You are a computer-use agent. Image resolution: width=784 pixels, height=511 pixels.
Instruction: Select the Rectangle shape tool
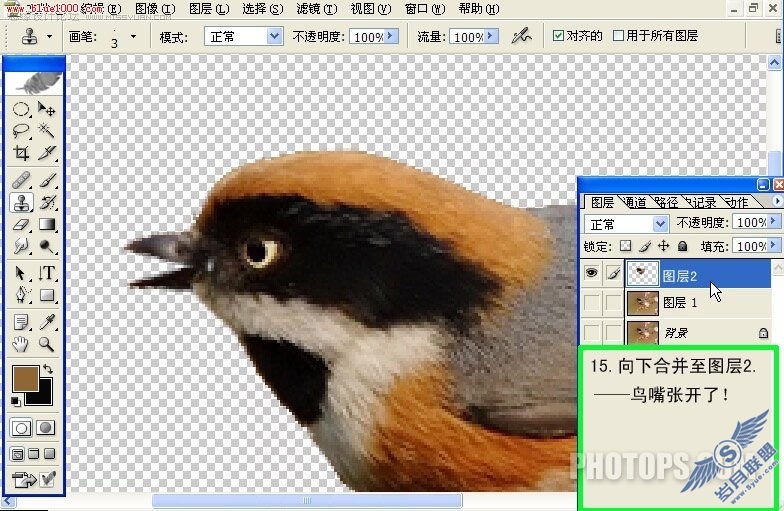click(x=46, y=295)
